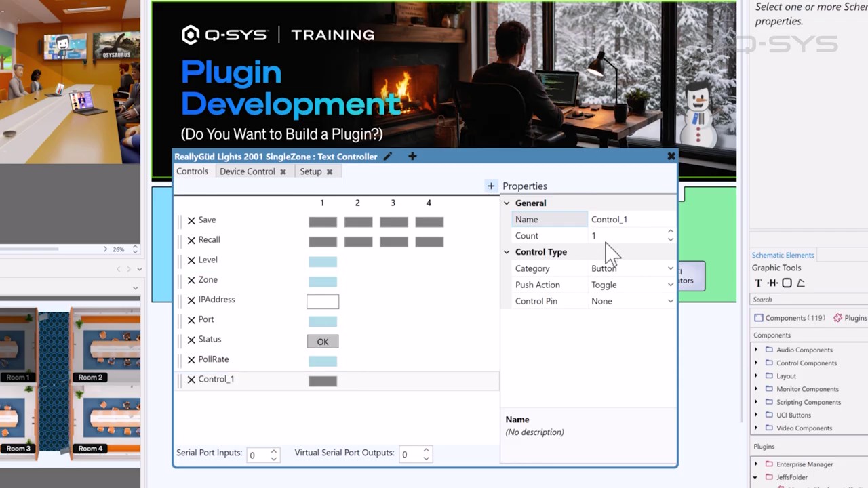Click the X icon beside PollRate

tap(191, 359)
